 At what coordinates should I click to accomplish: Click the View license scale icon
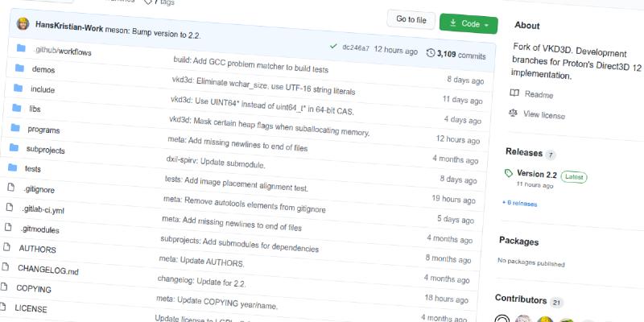(x=513, y=114)
